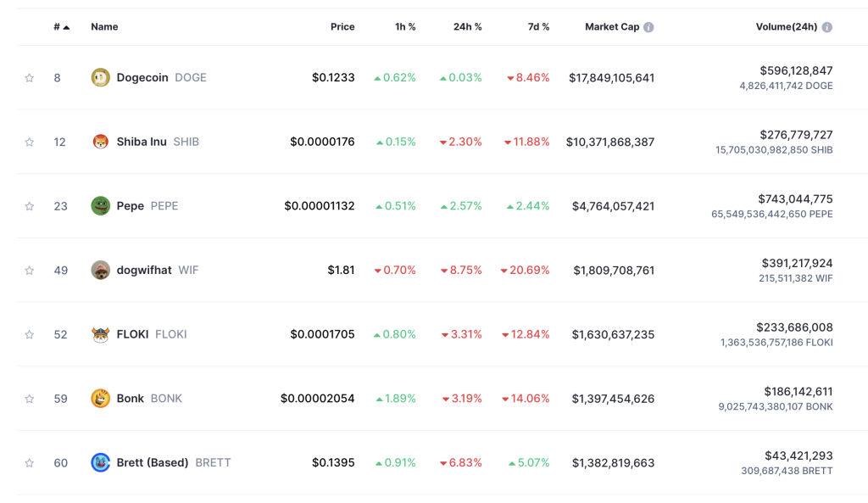This screenshot has width=868, height=503.
Task: Open the dogwifhat WIF page
Action: 157,271
